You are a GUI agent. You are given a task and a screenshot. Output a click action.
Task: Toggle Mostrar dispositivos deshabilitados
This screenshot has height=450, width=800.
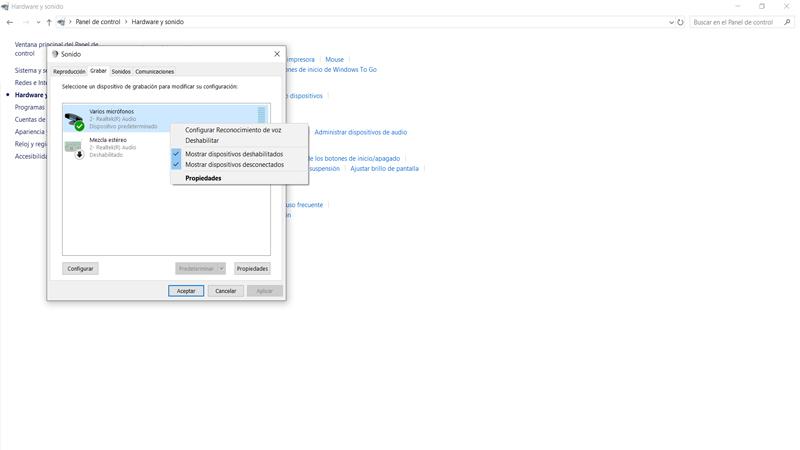click(x=234, y=154)
